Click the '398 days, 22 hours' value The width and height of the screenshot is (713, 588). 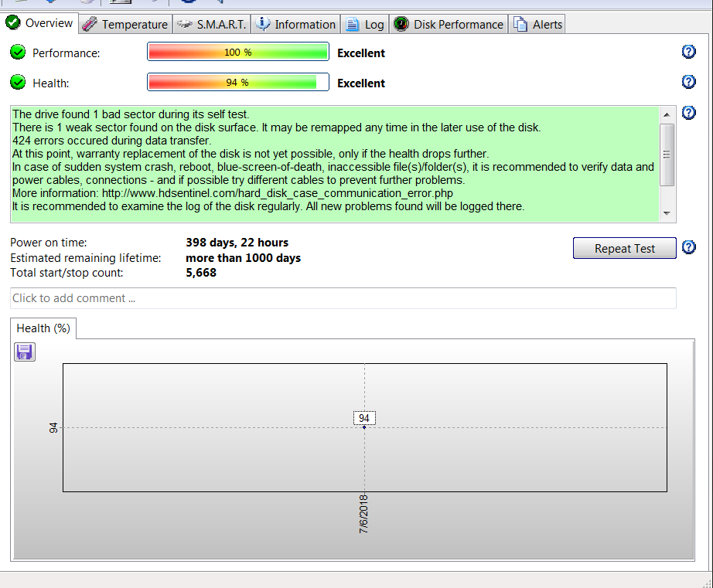click(x=237, y=243)
